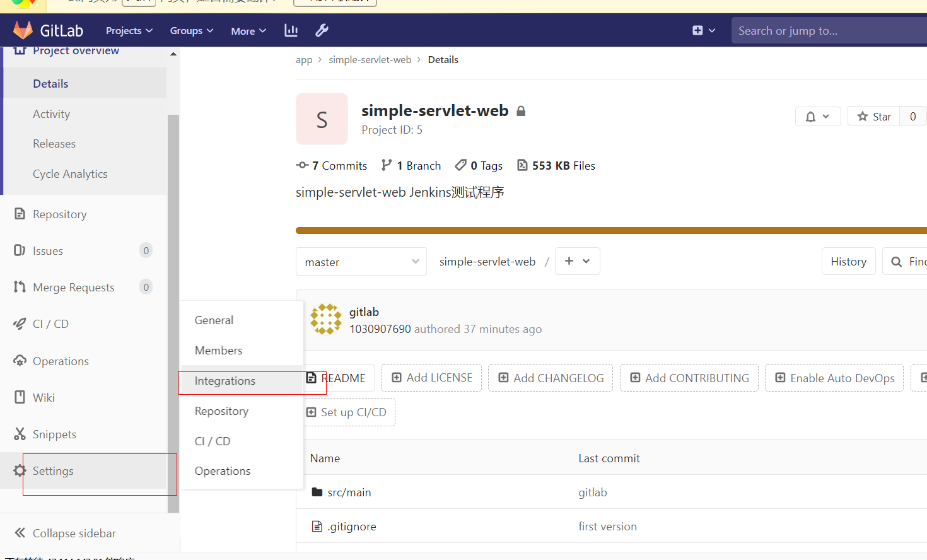Click the gitlab user avatar icon
The width and height of the screenshot is (927, 560).
[326, 319]
